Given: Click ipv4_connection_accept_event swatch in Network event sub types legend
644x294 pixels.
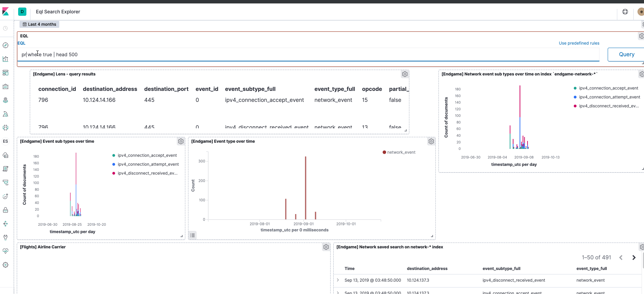Looking at the screenshot, I should pyautogui.click(x=575, y=88).
